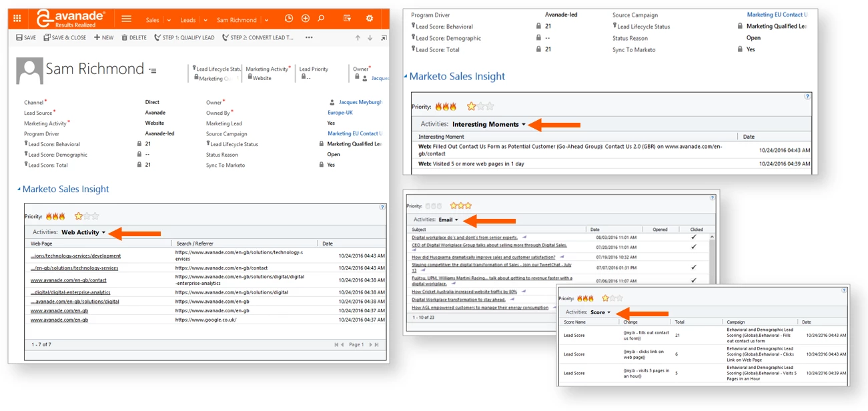Image resolution: width=868 pixels, height=411 pixels.
Task: Click DELETE in the command bar
Action: coord(134,38)
